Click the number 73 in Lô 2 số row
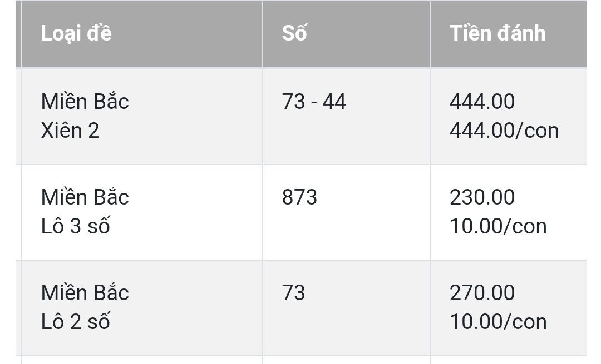 pos(294,293)
